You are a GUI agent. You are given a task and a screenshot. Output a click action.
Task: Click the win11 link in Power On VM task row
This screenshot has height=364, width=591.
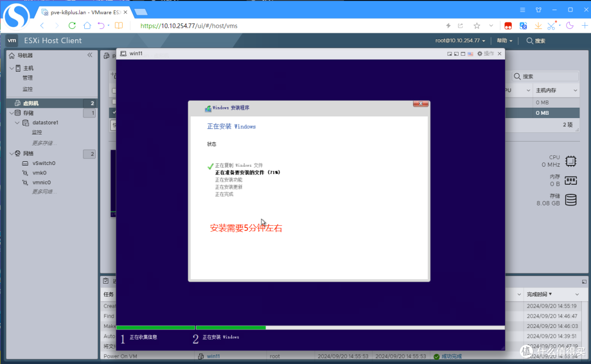(213, 356)
